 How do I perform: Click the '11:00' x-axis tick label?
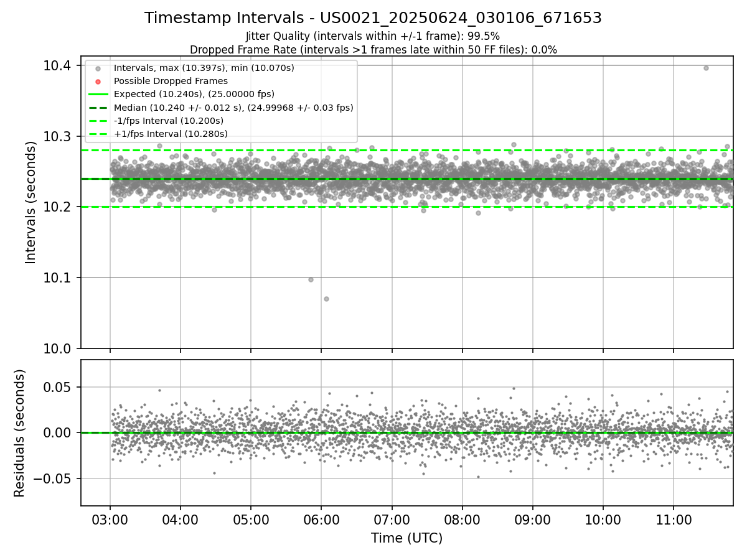(x=674, y=519)
